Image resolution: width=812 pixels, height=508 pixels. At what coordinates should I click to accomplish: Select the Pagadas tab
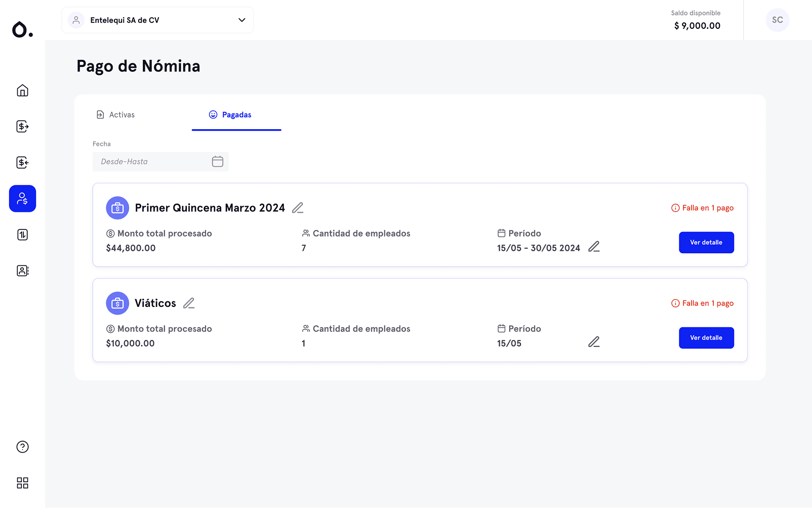click(x=236, y=114)
